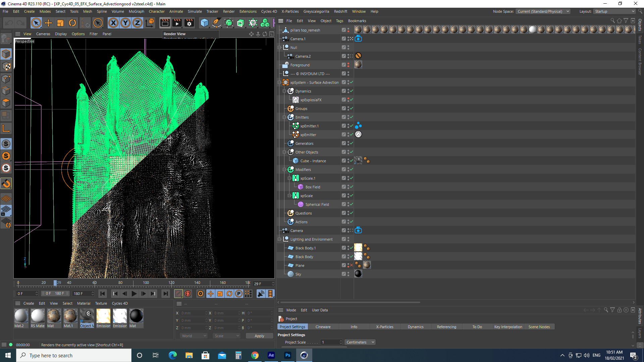The height and width of the screenshot is (362, 644).
Task: Collapse xpSystem - Surface Advection hierarchy
Action: (x=279, y=82)
